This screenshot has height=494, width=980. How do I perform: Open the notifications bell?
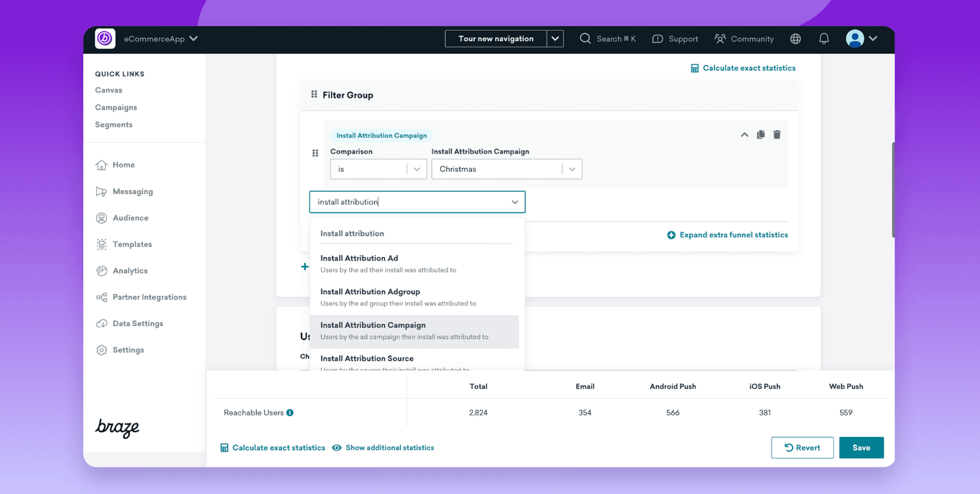(x=824, y=39)
